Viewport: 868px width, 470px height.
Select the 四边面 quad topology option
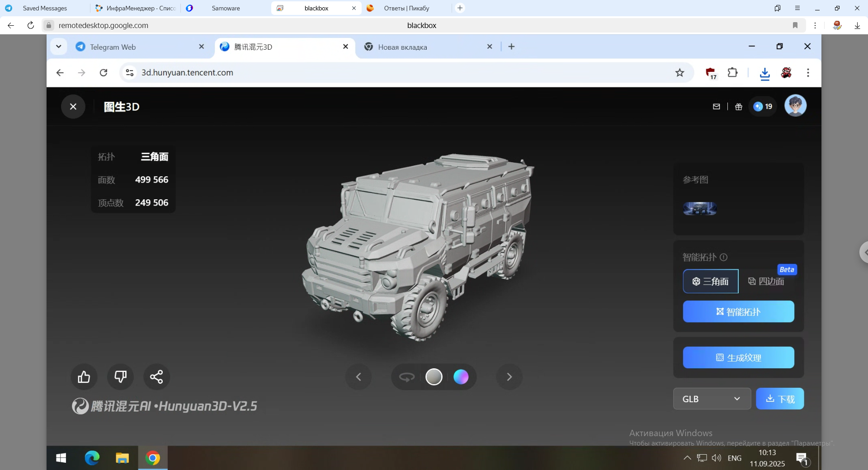(767, 282)
